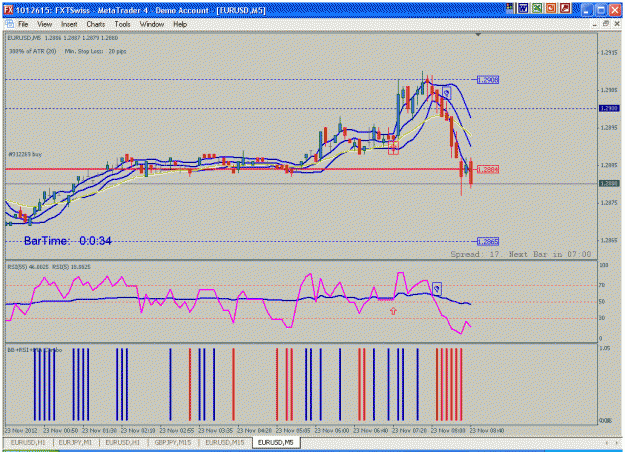Click the chart document icon beside File

pyautogui.click(x=10, y=24)
